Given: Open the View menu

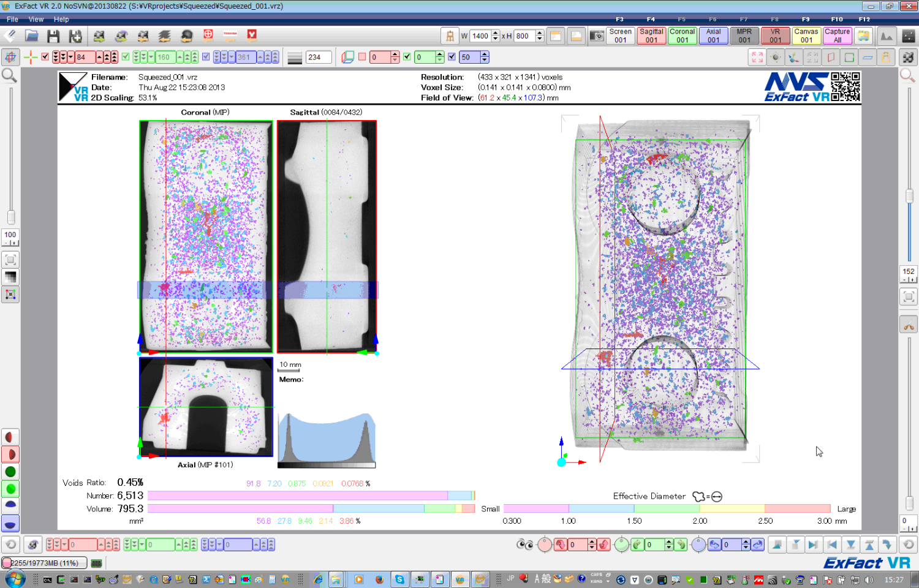Looking at the screenshot, I should pyautogui.click(x=36, y=20).
